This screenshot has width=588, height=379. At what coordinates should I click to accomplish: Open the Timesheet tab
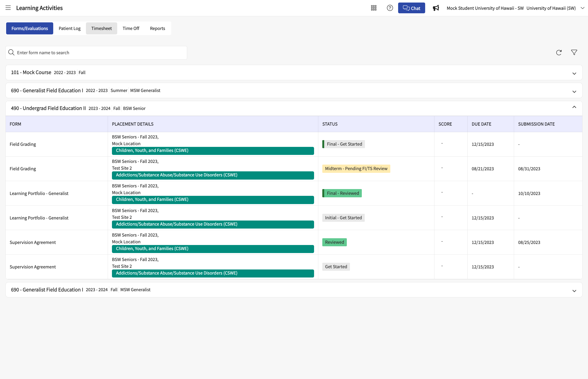click(102, 28)
